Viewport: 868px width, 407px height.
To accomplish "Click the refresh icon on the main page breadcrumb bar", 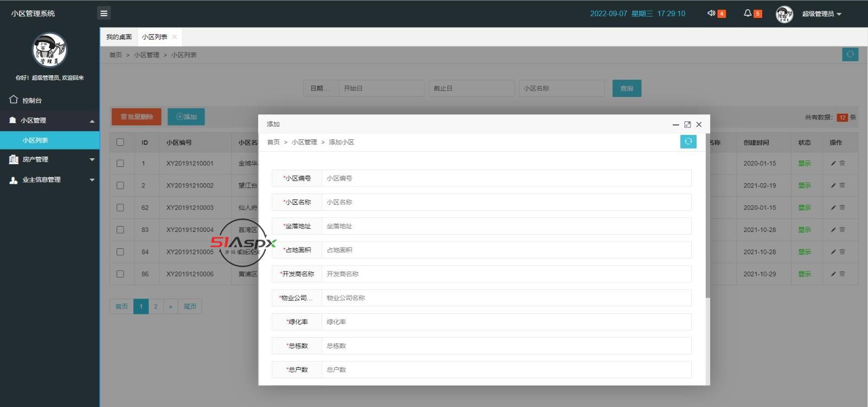I will point(850,54).
